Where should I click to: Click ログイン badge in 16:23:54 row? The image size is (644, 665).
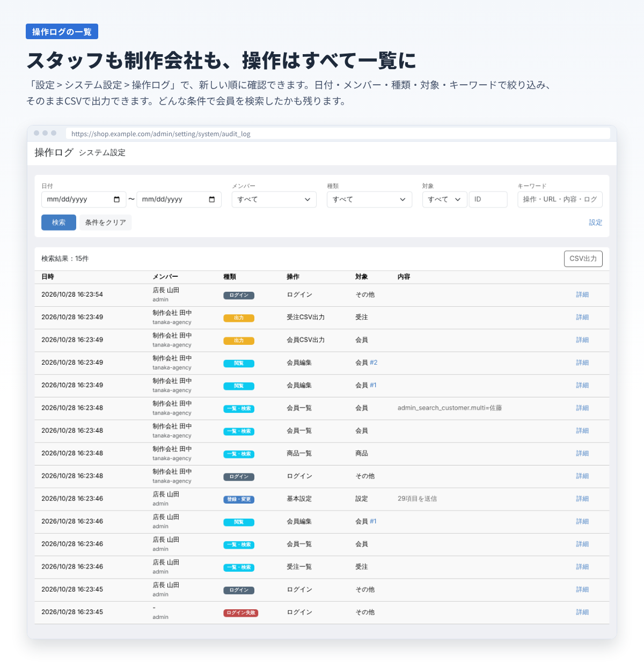[x=239, y=295]
